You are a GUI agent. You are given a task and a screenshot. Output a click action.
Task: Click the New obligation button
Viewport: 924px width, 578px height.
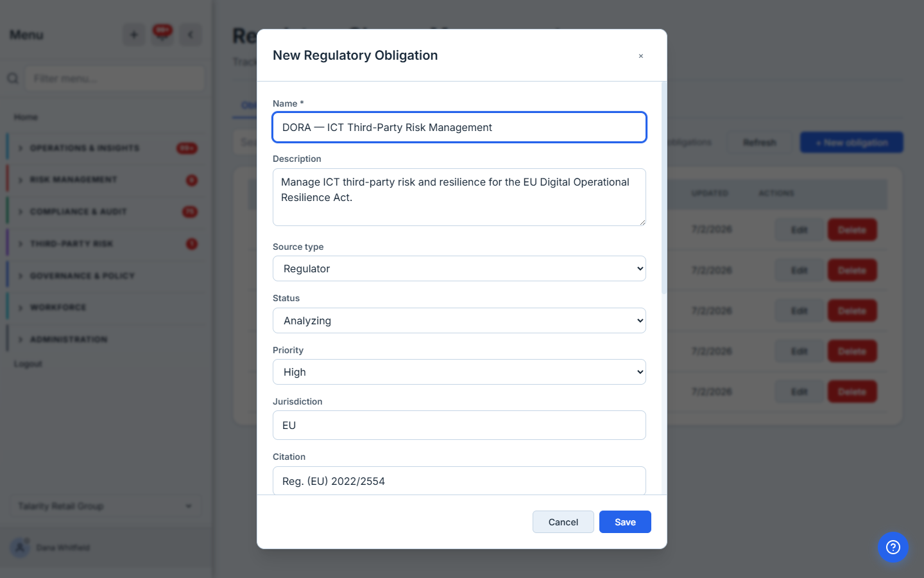click(851, 143)
